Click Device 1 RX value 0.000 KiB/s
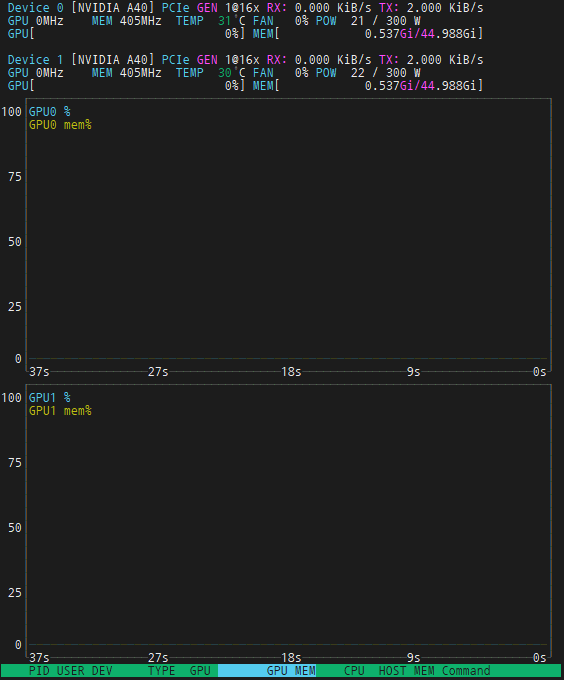The image size is (564, 680). pos(333,60)
